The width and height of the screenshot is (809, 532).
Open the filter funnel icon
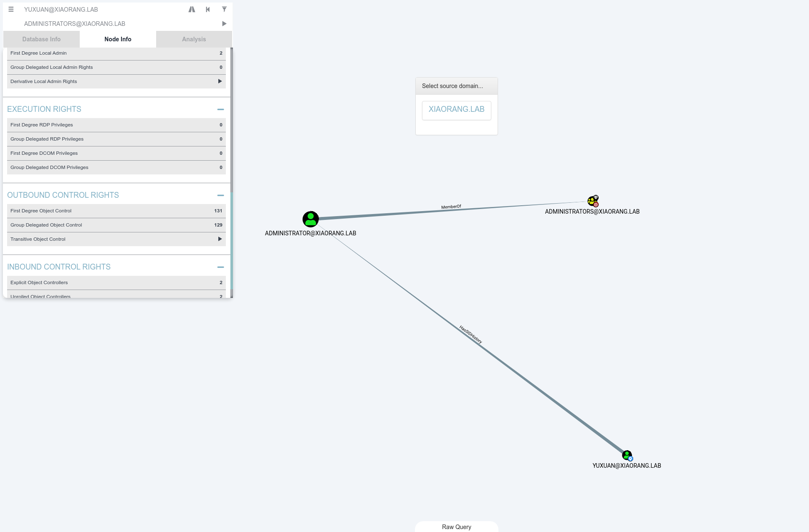point(224,9)
